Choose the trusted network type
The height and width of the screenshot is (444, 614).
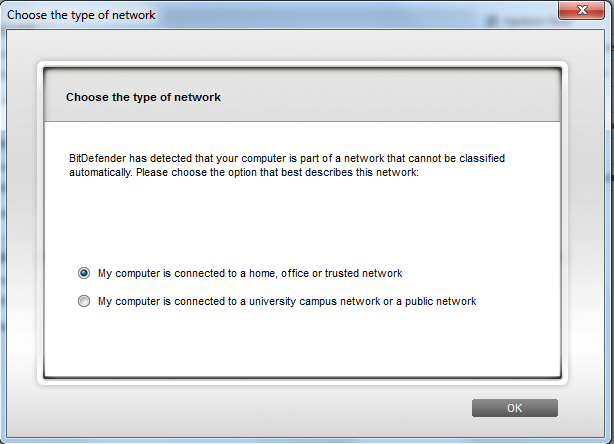point(84,273)
